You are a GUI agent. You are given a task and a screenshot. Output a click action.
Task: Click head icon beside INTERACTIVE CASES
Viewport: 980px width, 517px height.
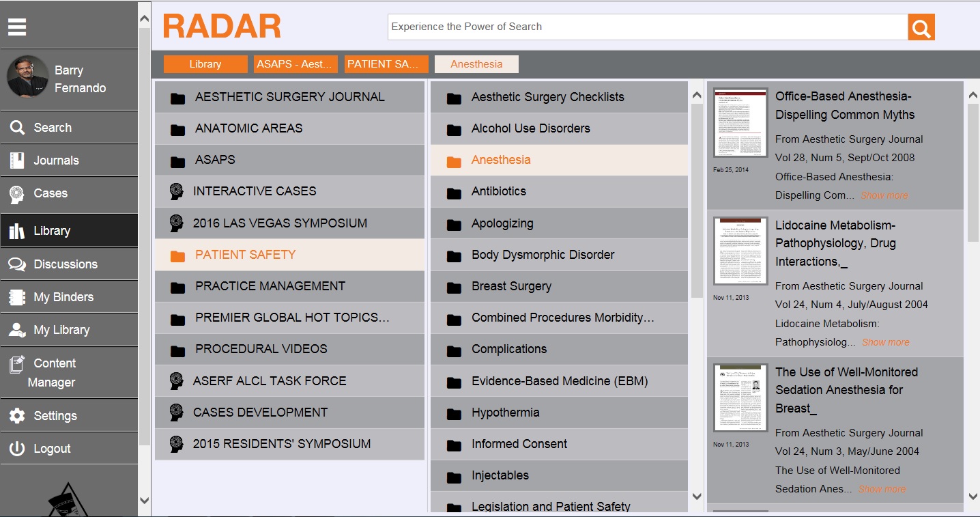click(177, 192)
